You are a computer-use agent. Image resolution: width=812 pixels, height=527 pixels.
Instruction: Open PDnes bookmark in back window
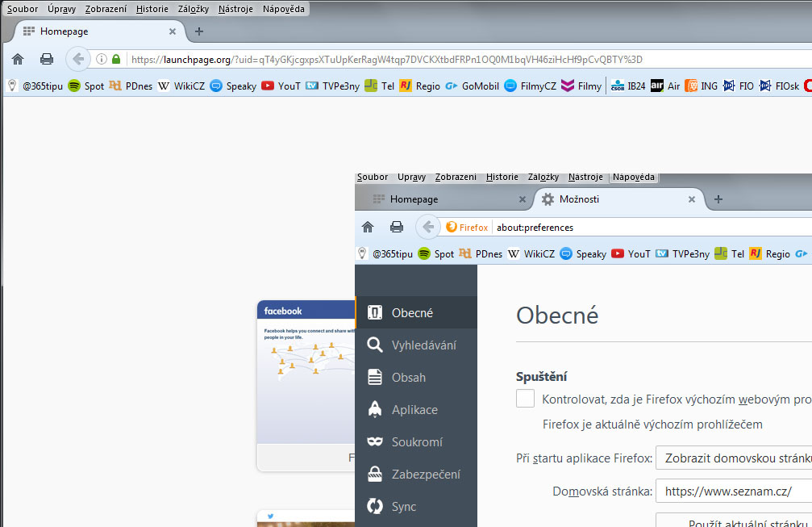click(x=131, y=86)
